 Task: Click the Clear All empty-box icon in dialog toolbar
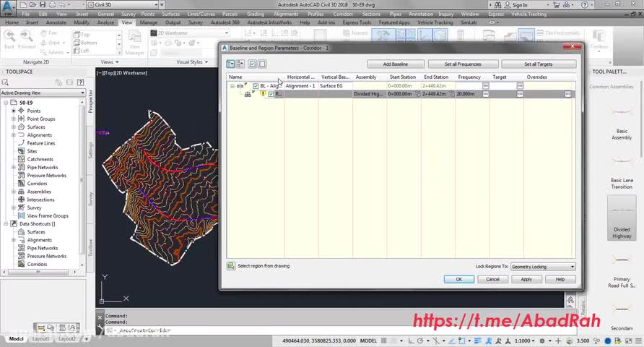coord(262,64)
